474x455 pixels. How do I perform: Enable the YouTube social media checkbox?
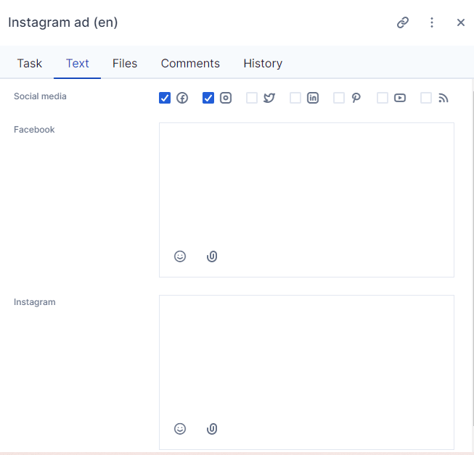click(x=382, y=98)
